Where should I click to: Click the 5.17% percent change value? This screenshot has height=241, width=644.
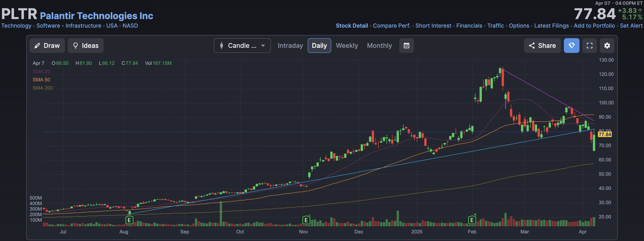pos(632,17)
